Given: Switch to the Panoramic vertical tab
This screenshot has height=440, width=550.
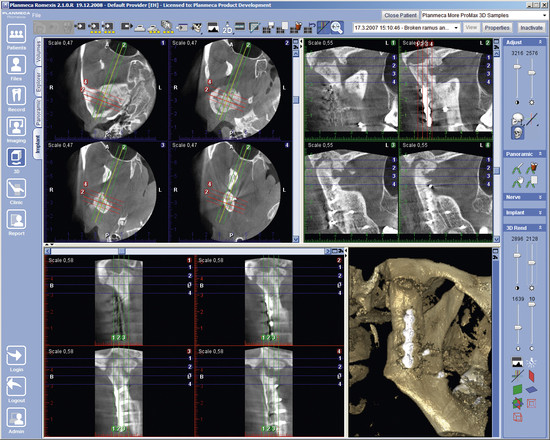Looking at the screenshot, I should [x=38, y=112].
